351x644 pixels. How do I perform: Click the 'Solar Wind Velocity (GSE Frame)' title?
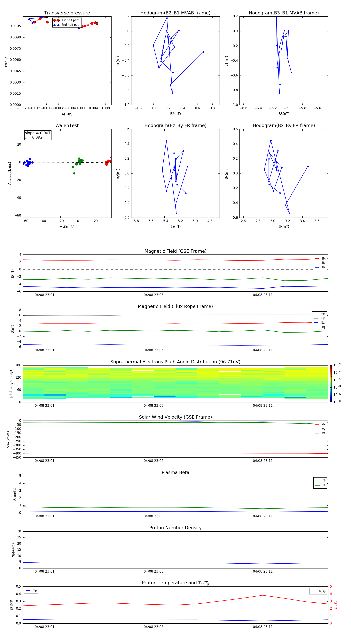click(x=175, y=417)
